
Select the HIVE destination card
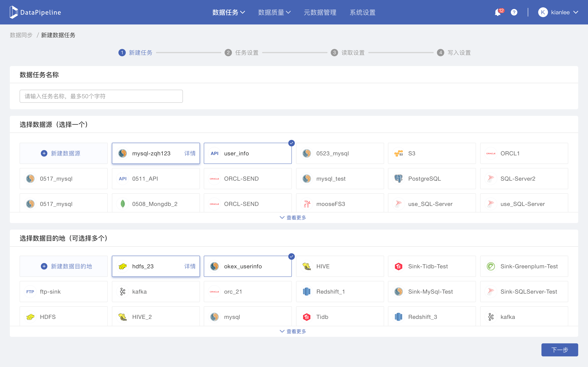coord(340,266)
